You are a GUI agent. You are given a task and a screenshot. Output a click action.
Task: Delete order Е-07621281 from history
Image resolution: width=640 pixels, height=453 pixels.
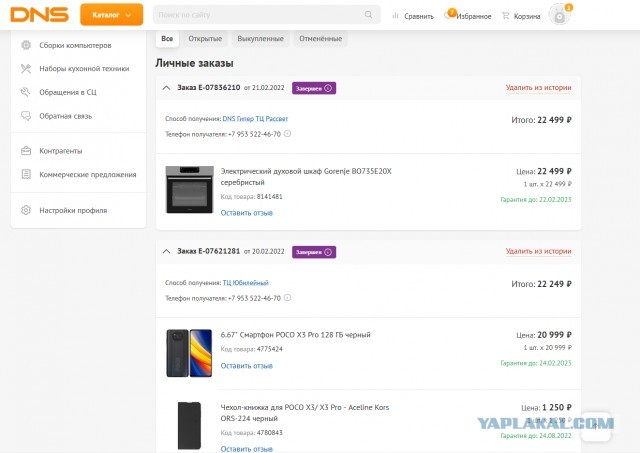click(538, 251)
